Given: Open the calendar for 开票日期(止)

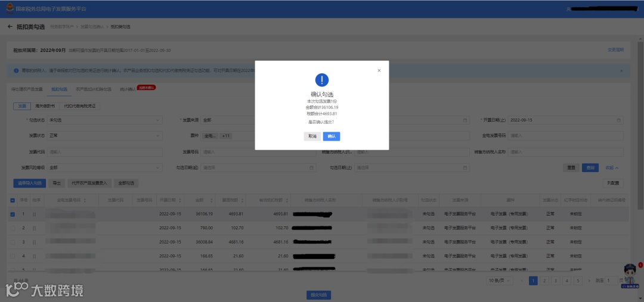Looking at the screenshot, I should (618, 120).
